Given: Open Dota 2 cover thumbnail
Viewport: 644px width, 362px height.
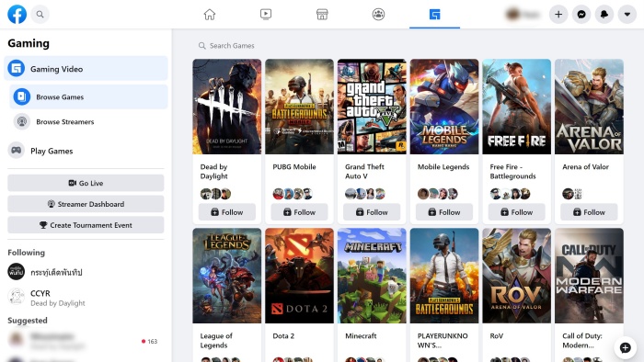Looking at the screenshot, I should point(299,276).
